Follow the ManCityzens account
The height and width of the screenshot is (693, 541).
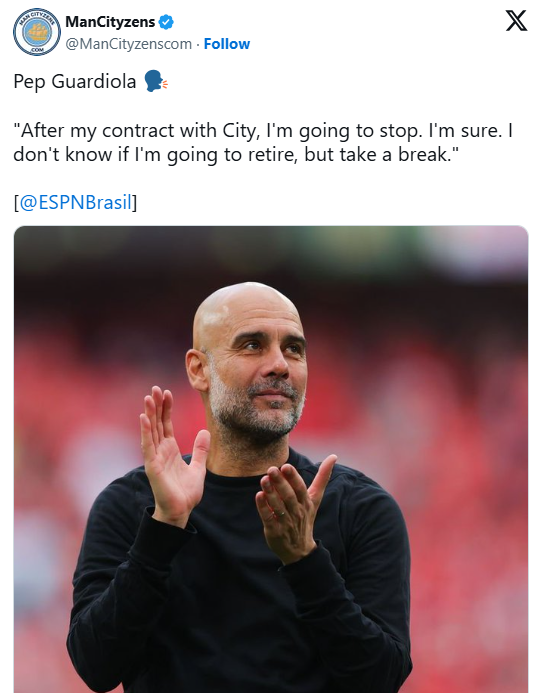click(x=227, y=44)
